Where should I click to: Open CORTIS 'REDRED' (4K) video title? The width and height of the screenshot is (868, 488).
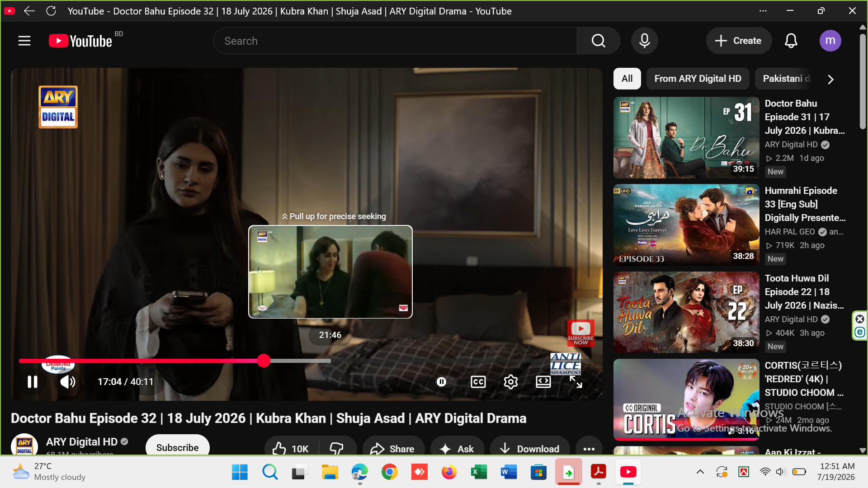(x=804, y=379)
